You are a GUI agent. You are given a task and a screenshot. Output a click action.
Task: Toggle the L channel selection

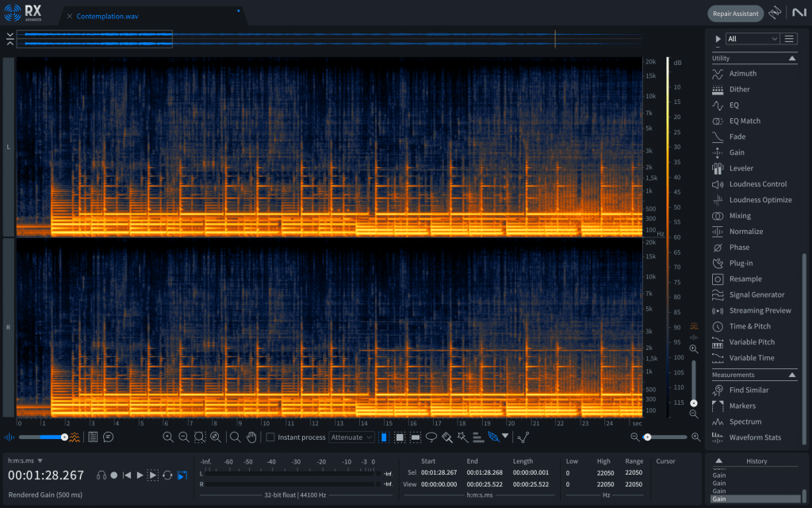(x=9, y=147)
